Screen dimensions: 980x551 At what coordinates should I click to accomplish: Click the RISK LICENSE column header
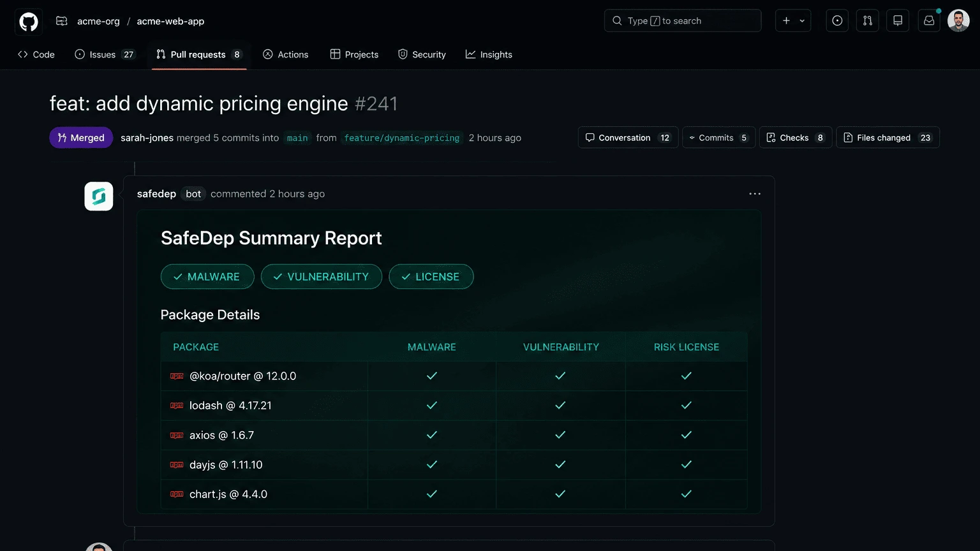coord(687,347)
